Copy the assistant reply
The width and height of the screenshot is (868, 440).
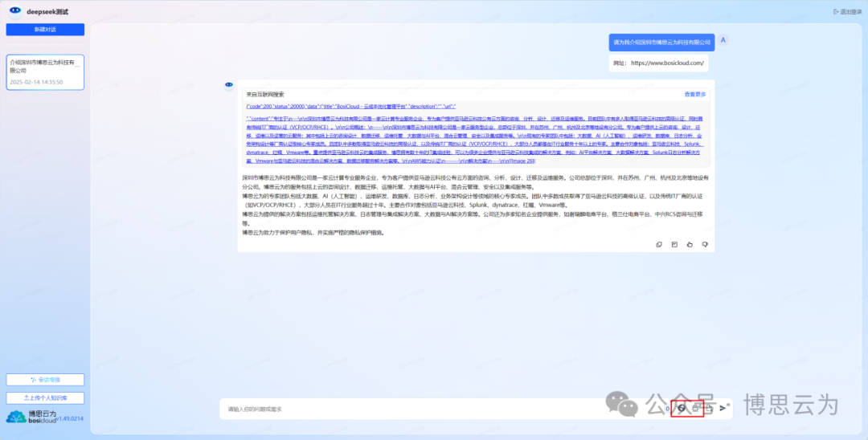[x=659, y=244]
